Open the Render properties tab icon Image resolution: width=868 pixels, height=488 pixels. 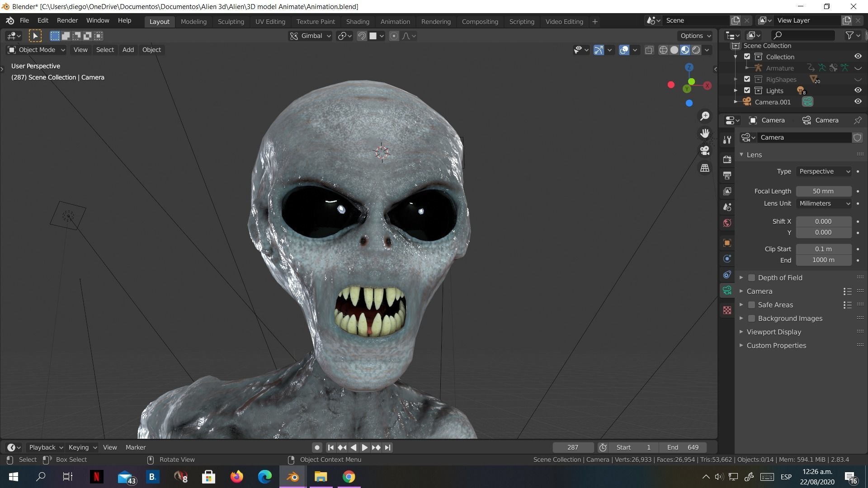pos(727,160)
